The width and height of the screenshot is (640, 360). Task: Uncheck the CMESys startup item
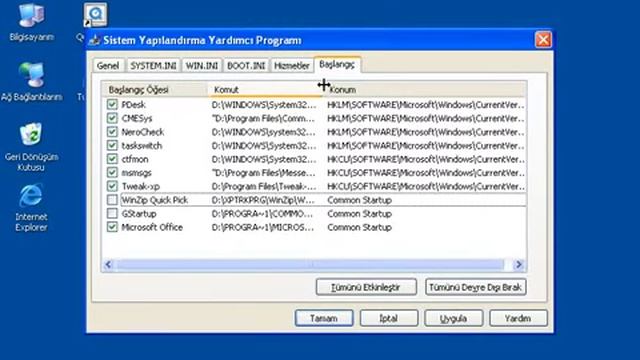(x=112, y=118)
